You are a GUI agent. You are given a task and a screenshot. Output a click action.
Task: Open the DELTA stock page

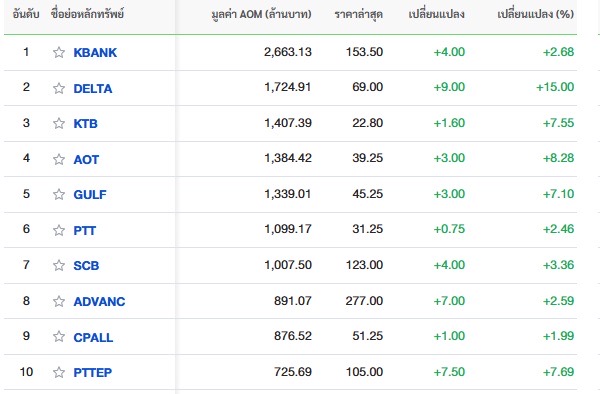coord(93,88)
